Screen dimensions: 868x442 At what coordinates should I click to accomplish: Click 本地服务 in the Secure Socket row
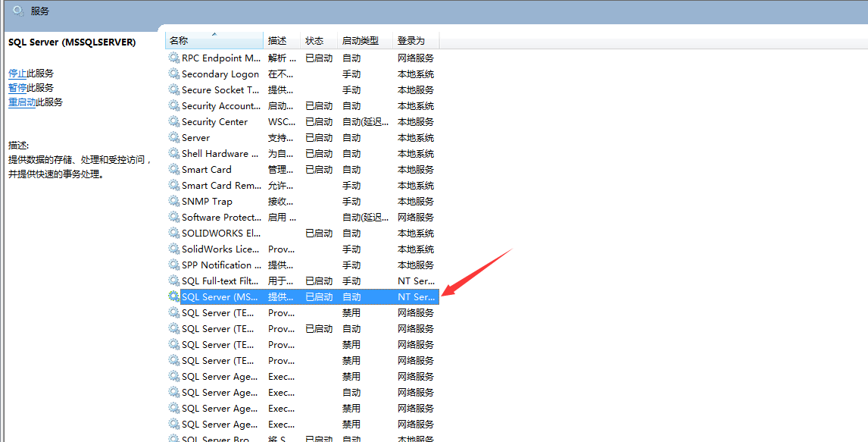tap(416, 89)
